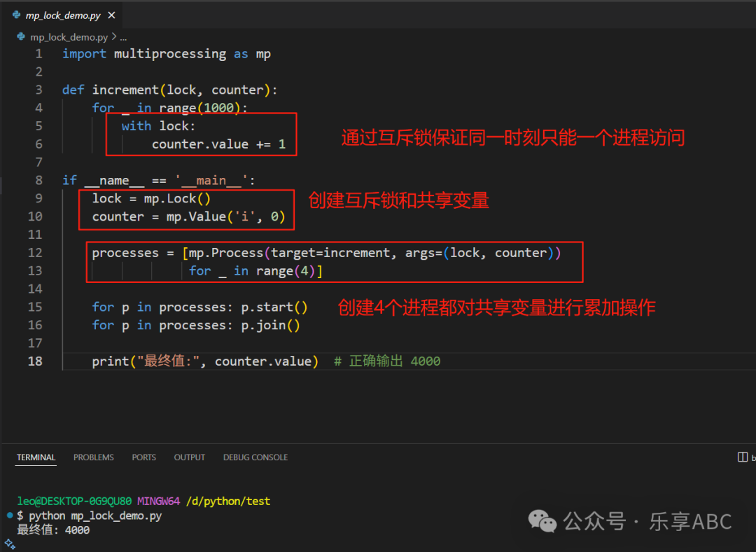Click the Python icon in breadcrumb

pyautogui.click(x=21, y=36)
